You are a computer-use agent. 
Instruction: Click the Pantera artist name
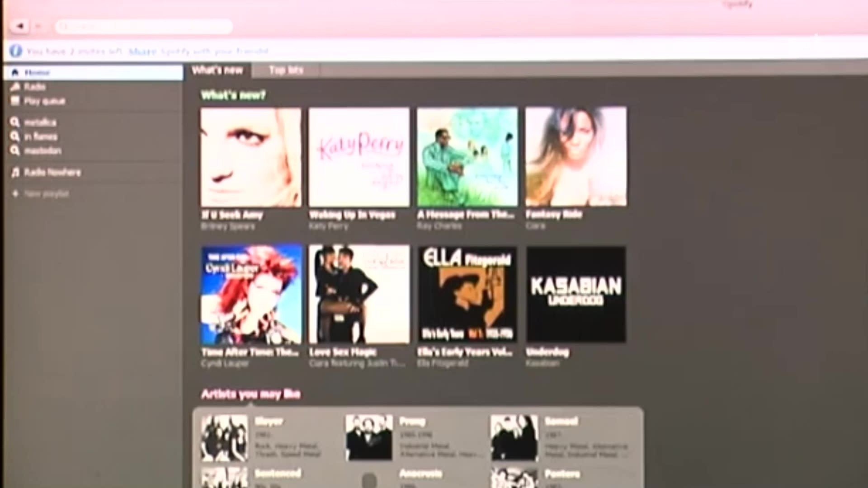pos(562,474)
